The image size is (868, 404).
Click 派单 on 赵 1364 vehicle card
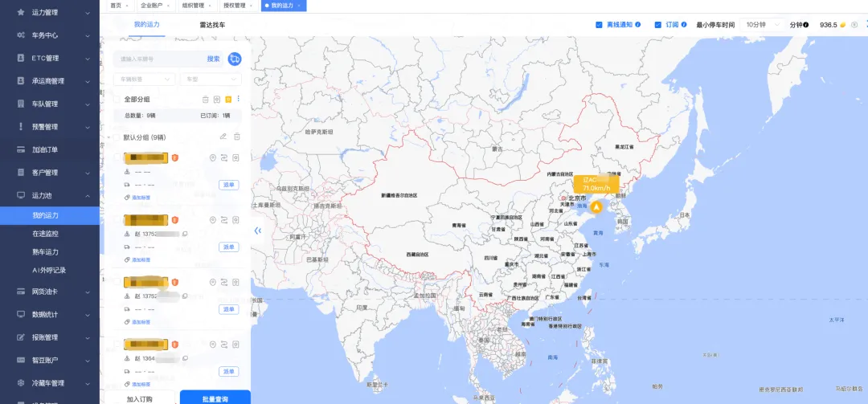coord(229,371)
